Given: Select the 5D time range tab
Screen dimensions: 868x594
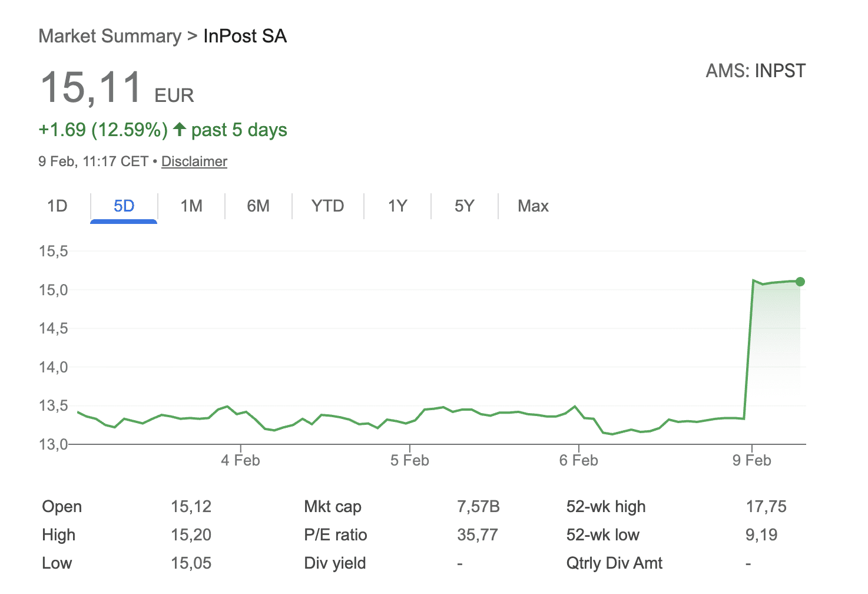Looking at the screenshot, I should [124, 206].
